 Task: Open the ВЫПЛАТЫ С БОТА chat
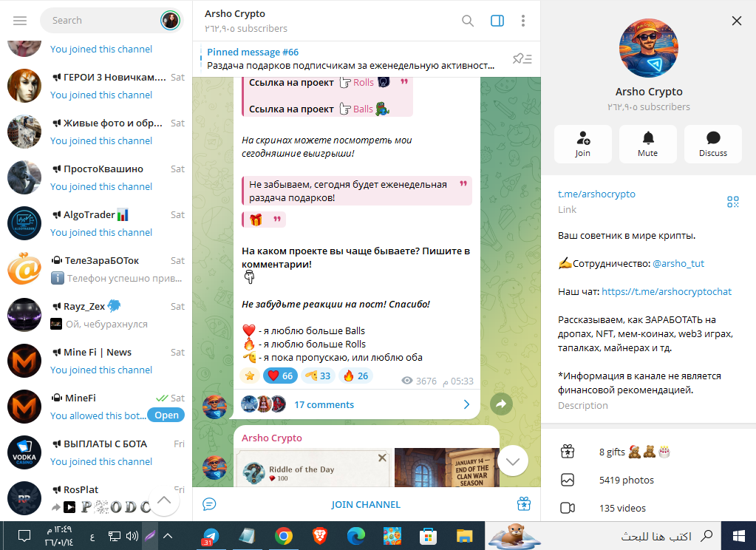tap(96, 452)
